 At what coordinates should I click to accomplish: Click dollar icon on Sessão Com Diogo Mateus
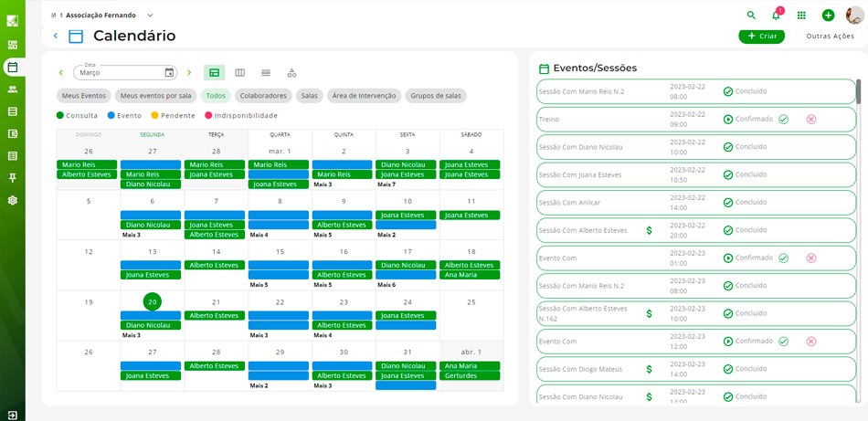[650, 369]
